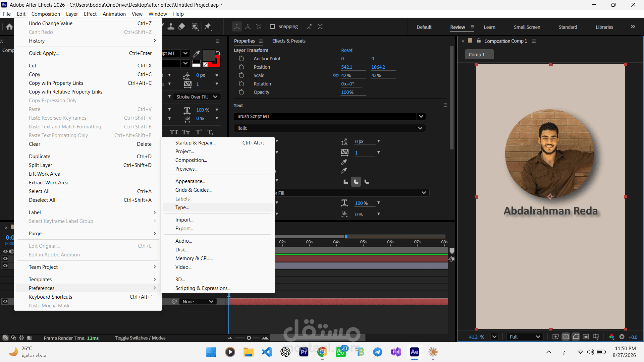Select the Puppet Pin tool

(x=208, y=27)
